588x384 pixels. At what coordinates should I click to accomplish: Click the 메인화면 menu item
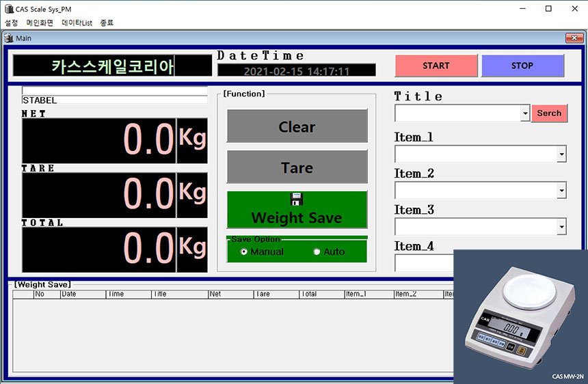(x=40, y=23)
